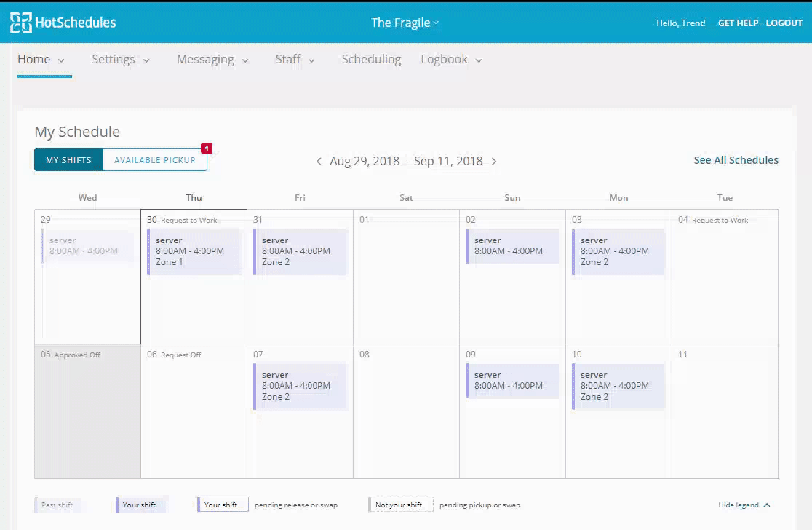Expand the Messaging menu
812x530 pixels.
212,60
